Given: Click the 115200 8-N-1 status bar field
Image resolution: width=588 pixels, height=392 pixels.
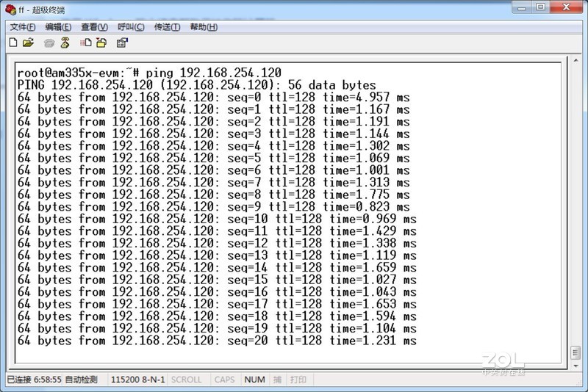Looking at the screenshot, I should 137,380.
